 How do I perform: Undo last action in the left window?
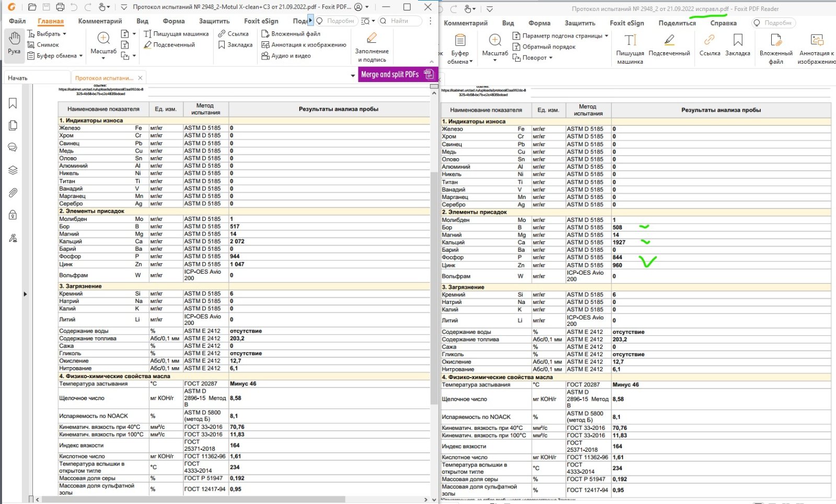coord(74,7)
